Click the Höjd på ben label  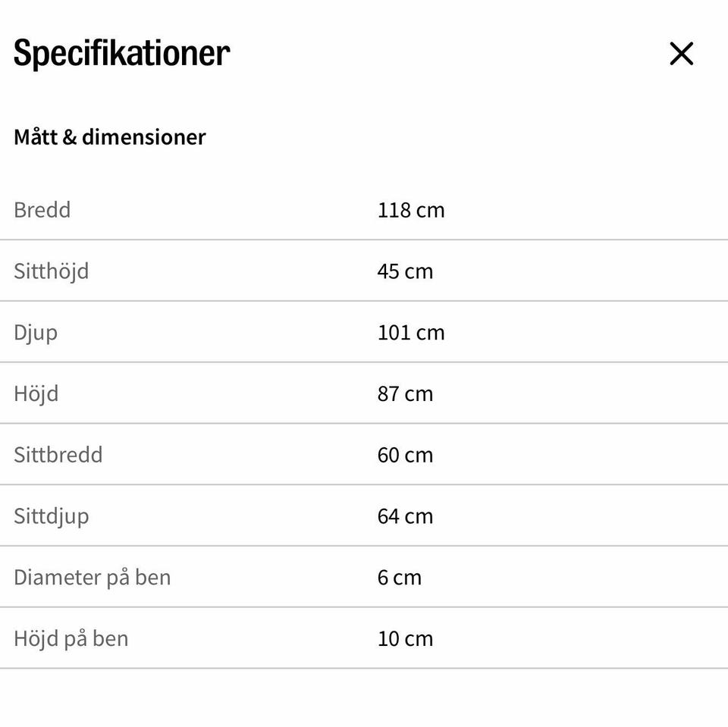coord(71,638)
